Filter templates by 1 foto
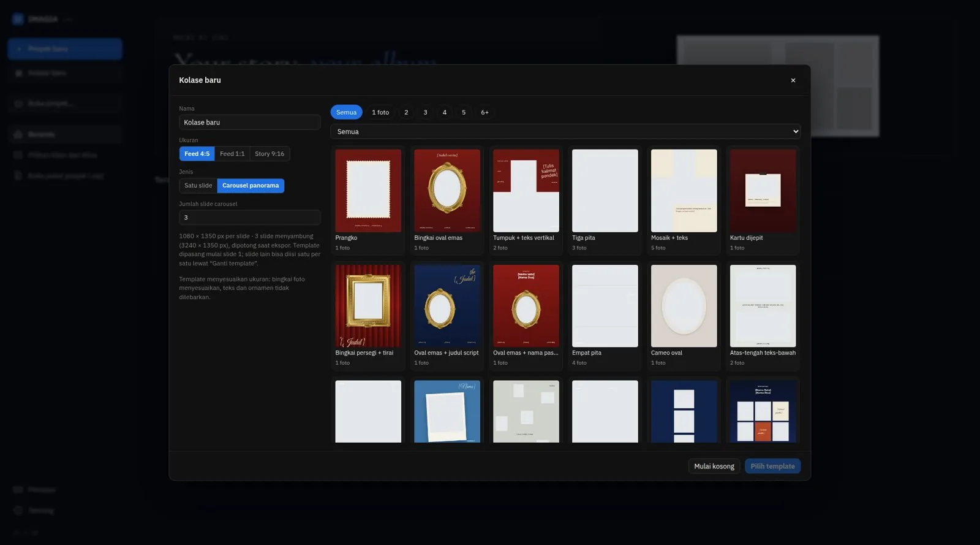 (x=380, y=112)
